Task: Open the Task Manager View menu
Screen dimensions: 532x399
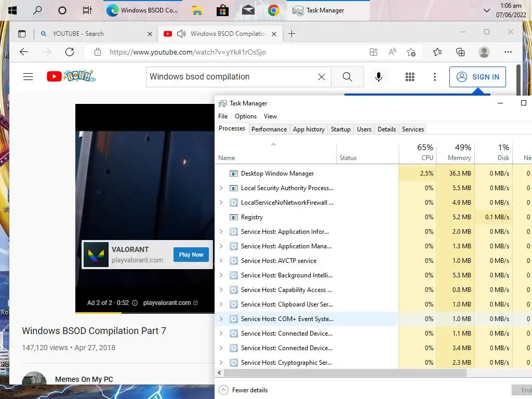Action: (270, 116)
